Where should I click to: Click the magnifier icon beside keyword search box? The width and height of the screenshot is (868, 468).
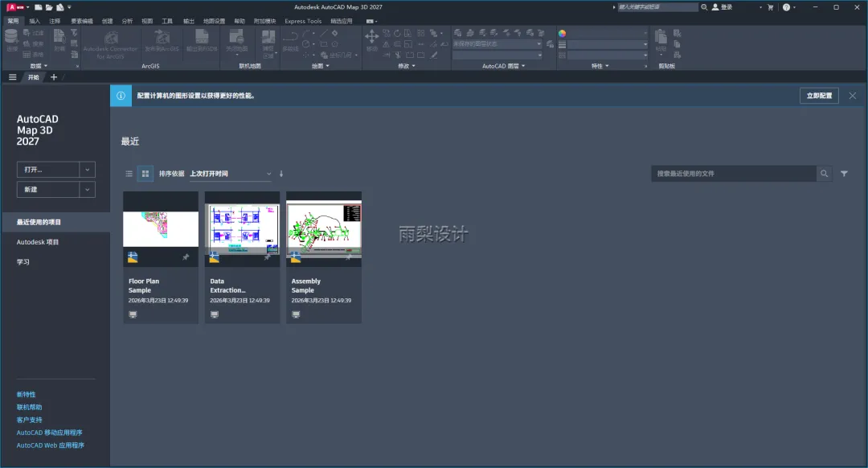click(704, 7)
